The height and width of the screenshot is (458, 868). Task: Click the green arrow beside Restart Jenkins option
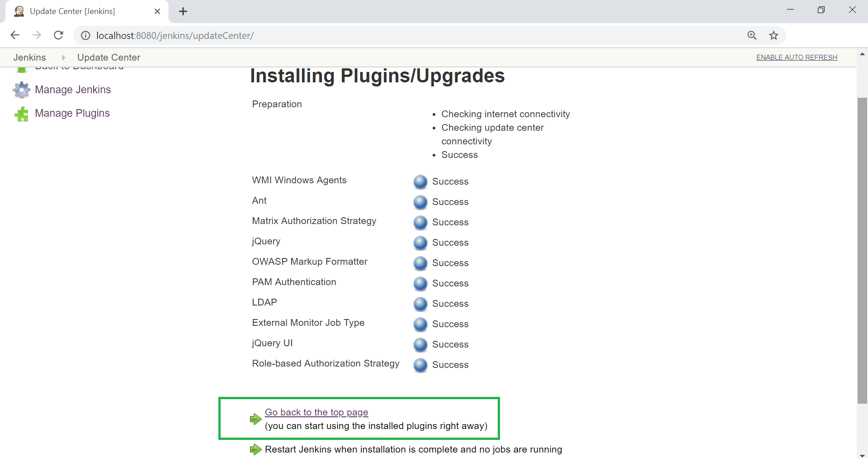click(256, 449)
